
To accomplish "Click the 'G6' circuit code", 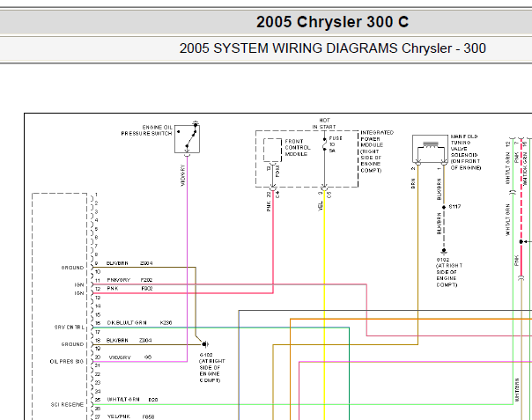I will (148, 357).
